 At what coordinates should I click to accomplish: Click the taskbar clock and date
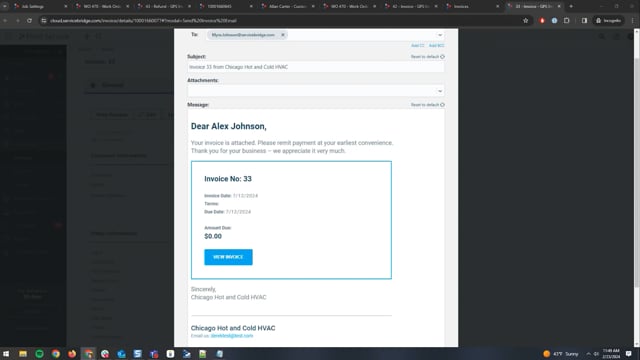coord(611,354)
